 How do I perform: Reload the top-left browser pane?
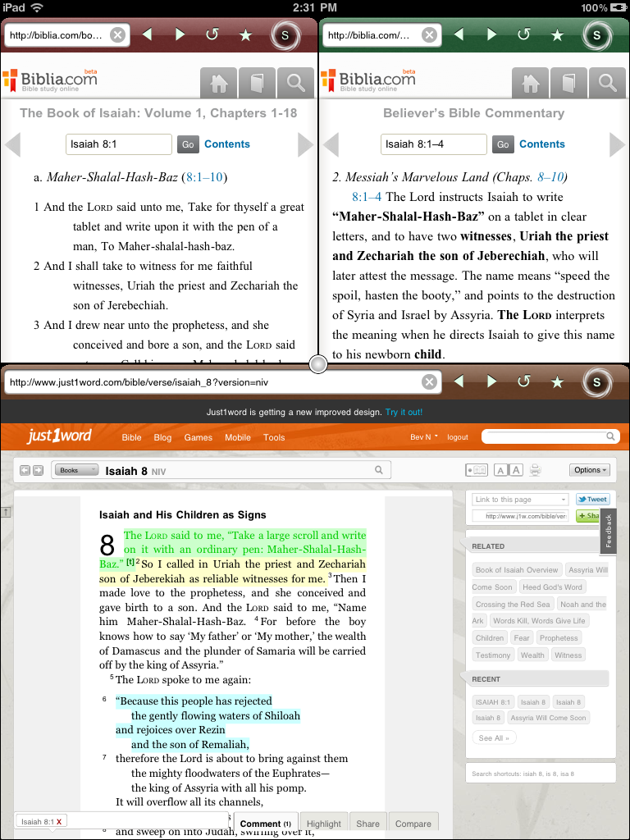click(x=212, y=34)
